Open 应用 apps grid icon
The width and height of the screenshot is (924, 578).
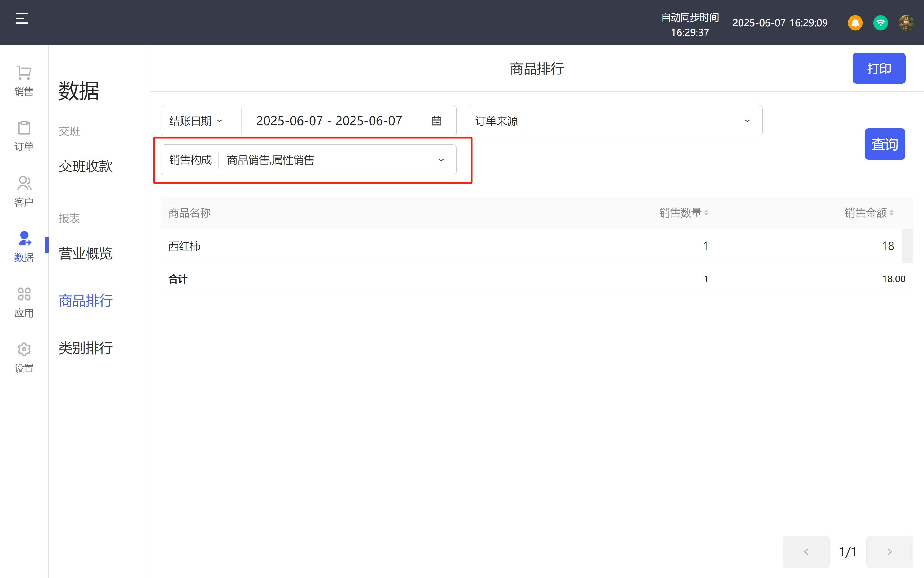coord(24,294)
